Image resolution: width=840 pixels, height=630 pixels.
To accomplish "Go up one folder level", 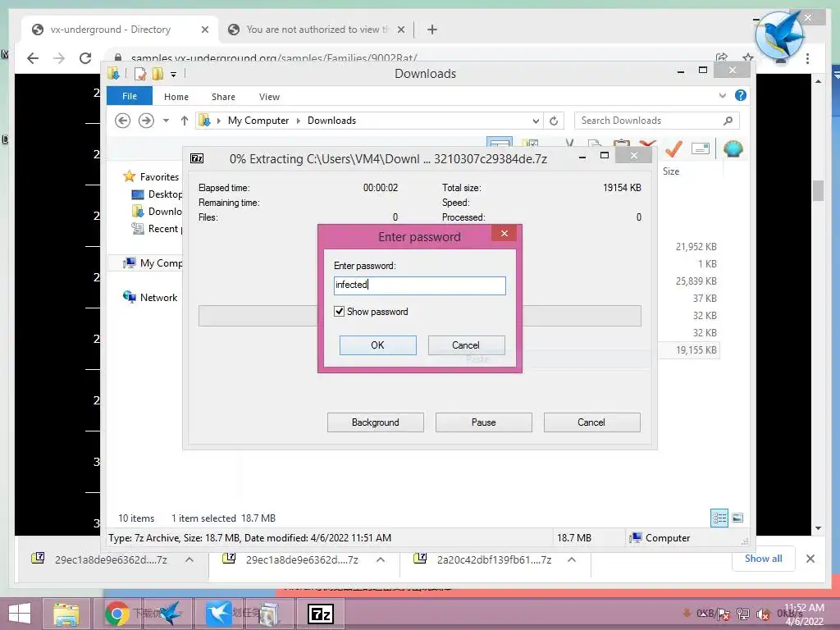I will point(185,121).
